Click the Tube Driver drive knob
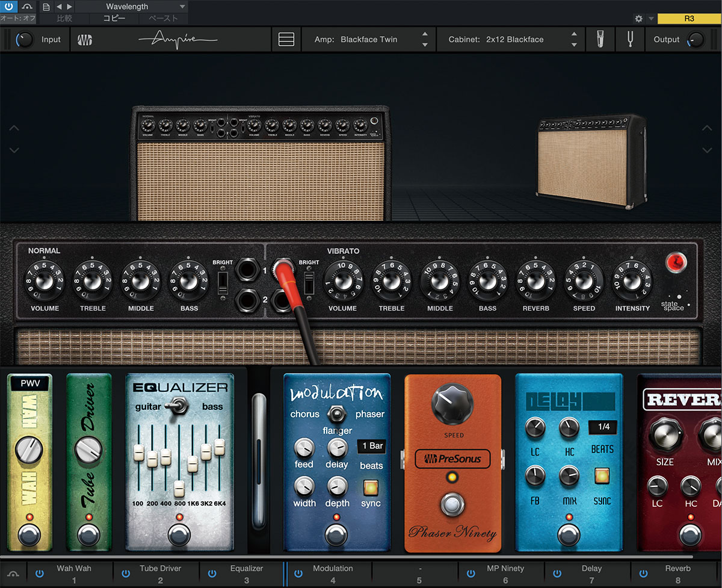Viewport: 722px width, 588px height. coord(88,450)
